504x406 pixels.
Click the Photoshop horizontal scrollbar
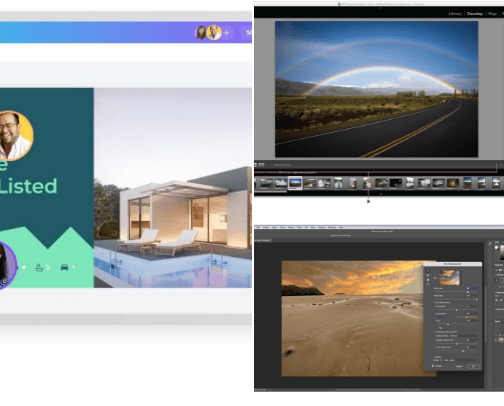(x=377, y=389)
